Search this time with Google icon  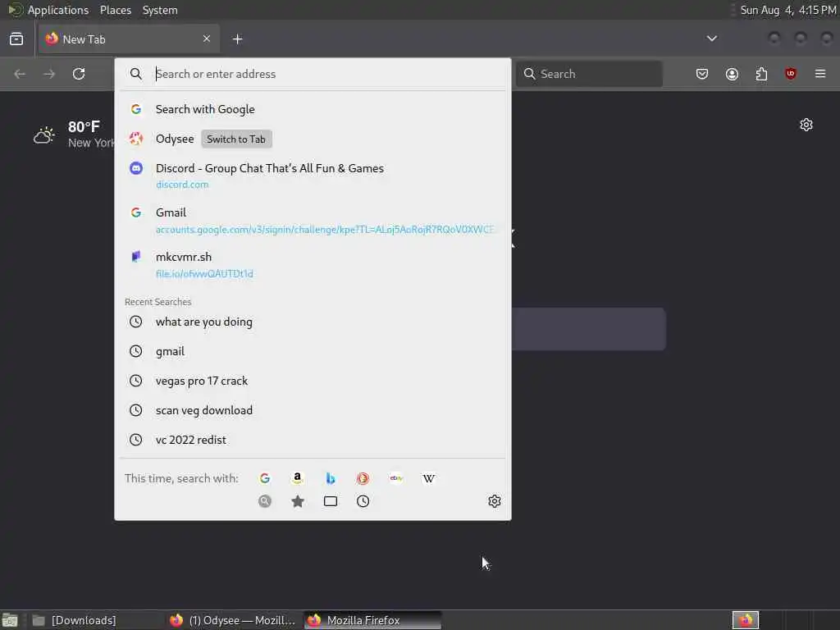265,478
